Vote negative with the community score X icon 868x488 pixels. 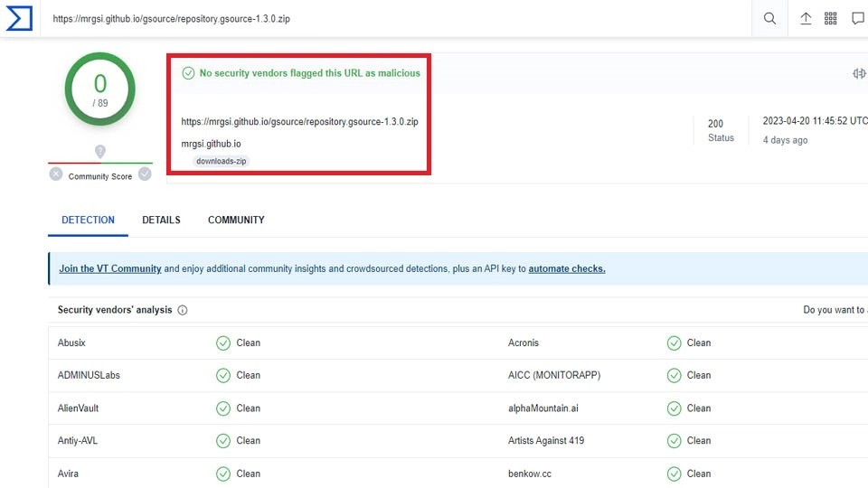click(x=56, y=174)
